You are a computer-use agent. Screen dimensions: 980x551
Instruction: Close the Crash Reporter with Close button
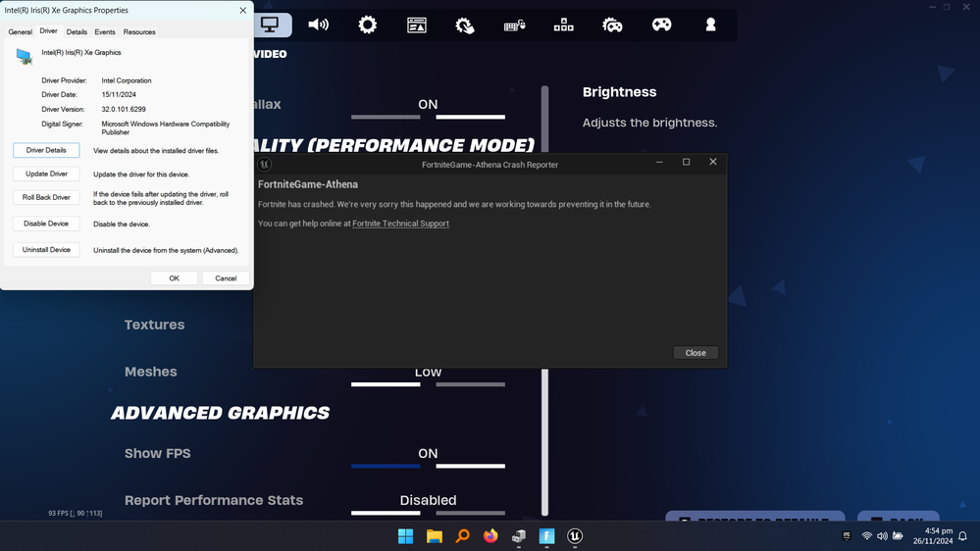coord(696,353)
